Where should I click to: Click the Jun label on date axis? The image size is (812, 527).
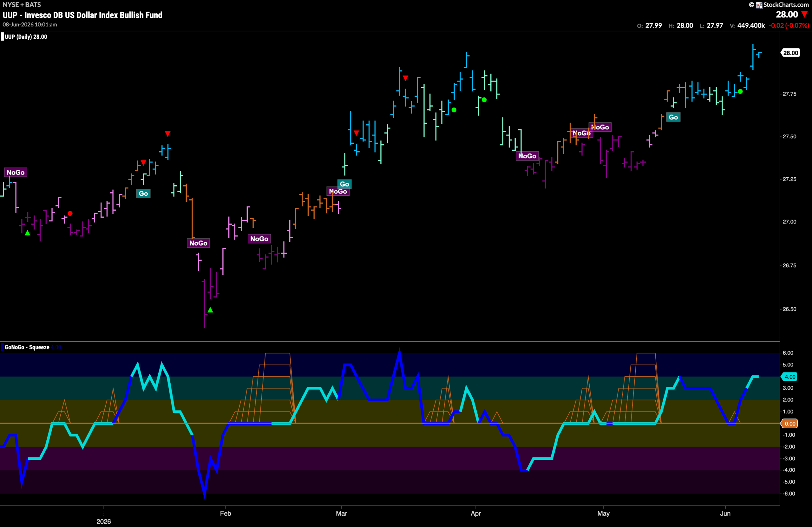[725, 513]
